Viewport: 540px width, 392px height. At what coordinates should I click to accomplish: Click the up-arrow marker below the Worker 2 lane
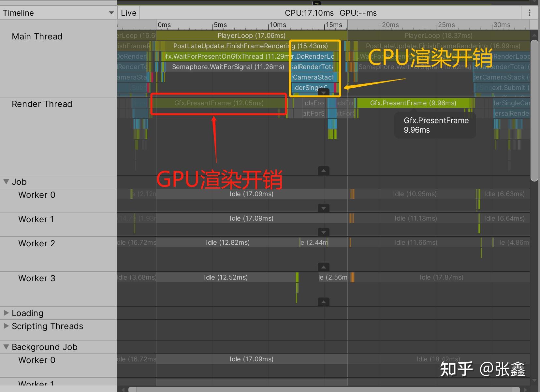(x=323, y=267)
